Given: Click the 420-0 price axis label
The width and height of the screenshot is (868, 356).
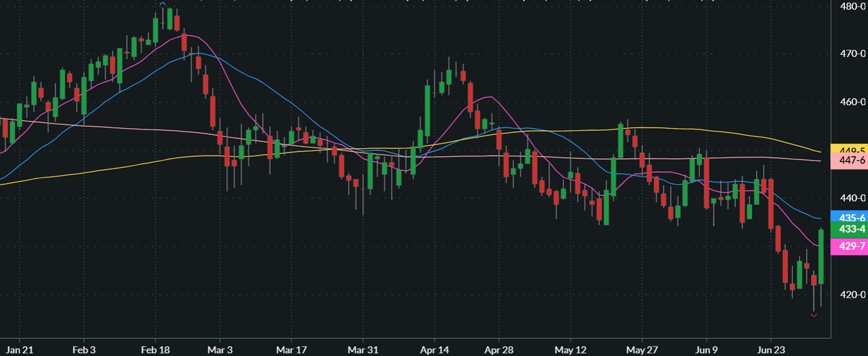Looking at the screenshot, I should [x=853, y=295].
